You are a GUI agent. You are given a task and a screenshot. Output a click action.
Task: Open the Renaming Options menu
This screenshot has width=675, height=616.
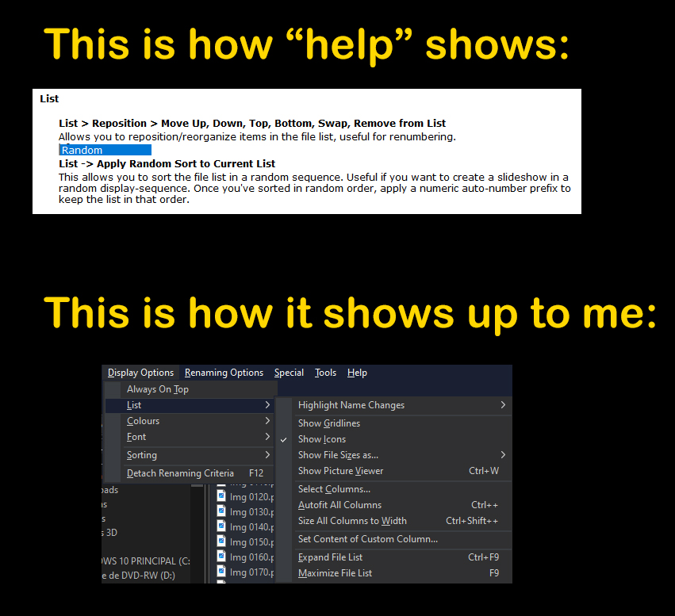tap(224, 373)
